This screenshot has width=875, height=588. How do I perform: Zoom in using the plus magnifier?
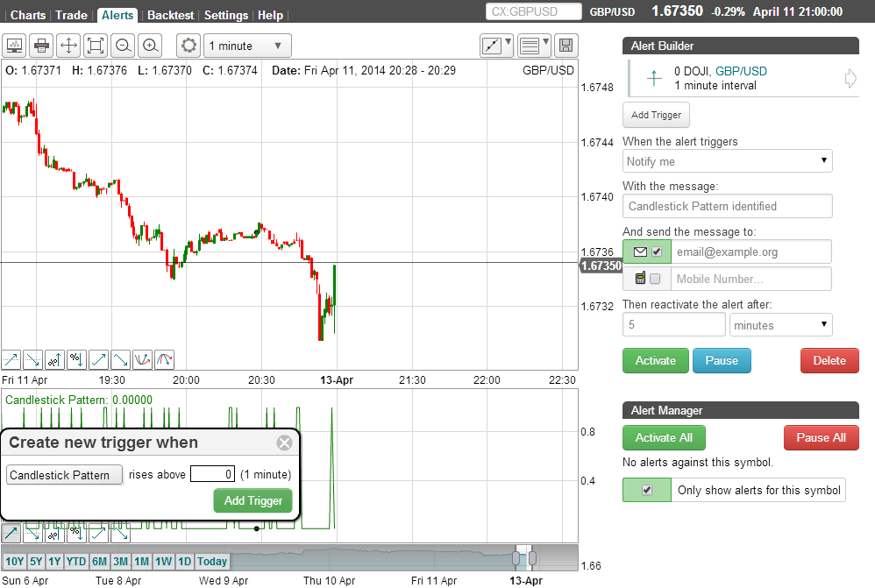150,46
